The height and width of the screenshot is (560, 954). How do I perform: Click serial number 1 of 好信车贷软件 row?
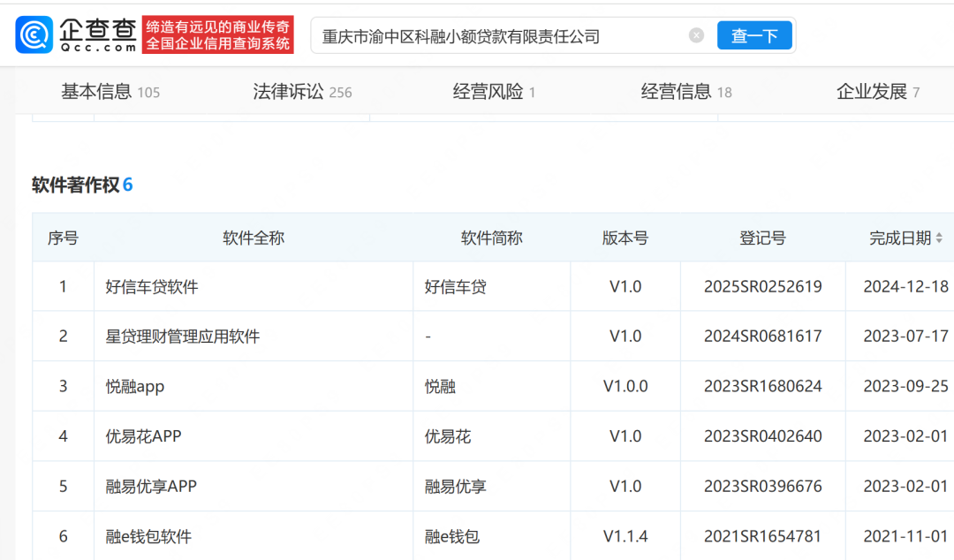click(64, 287)
